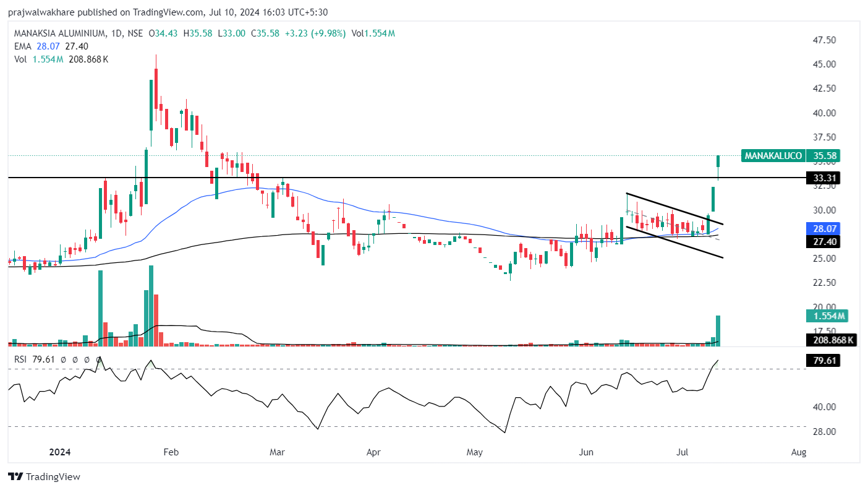Click the 33.31 horizontal line price label
Image resolution: width=868 pixels, height=490 pixels.
click(x=822, y=178)
